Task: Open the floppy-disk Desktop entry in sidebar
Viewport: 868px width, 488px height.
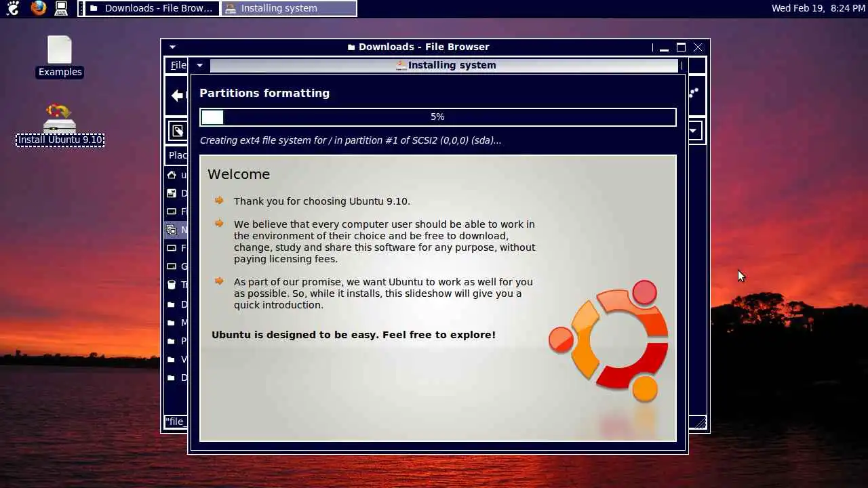Action: [176, 193]
